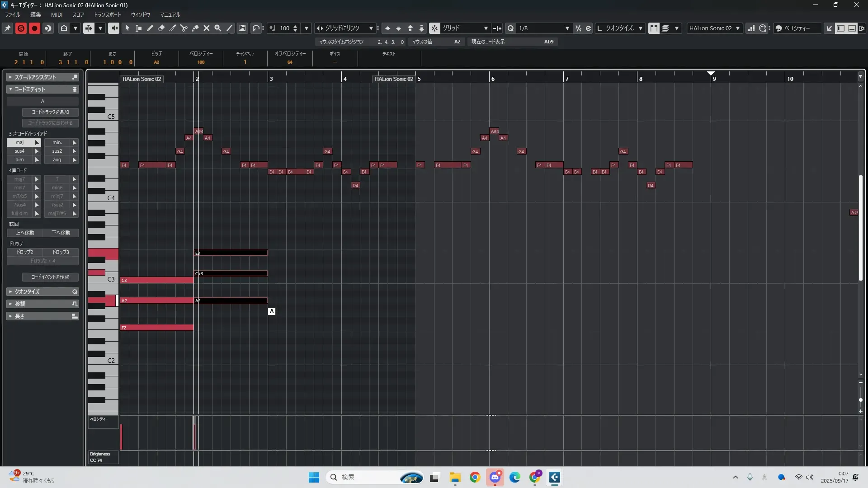Select the Glue tool
Image resolution: width=868 pixels, height=488 pixels.
195,28
